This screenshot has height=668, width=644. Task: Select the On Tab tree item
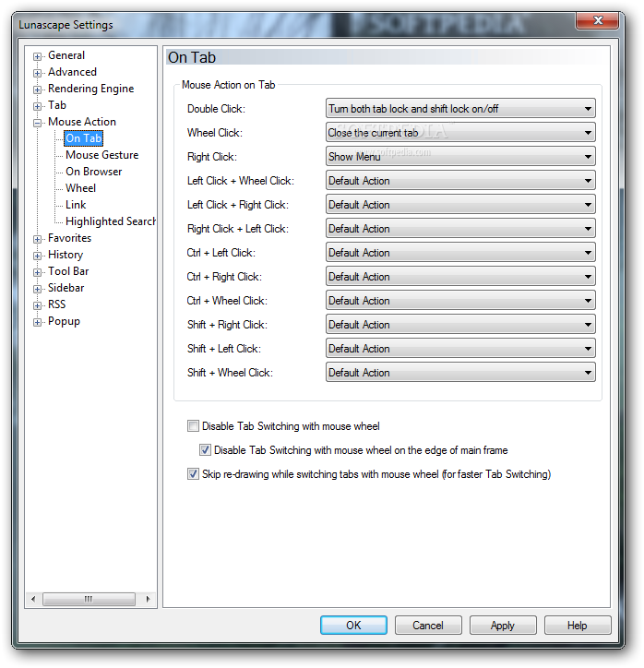(x=83, y=138)
